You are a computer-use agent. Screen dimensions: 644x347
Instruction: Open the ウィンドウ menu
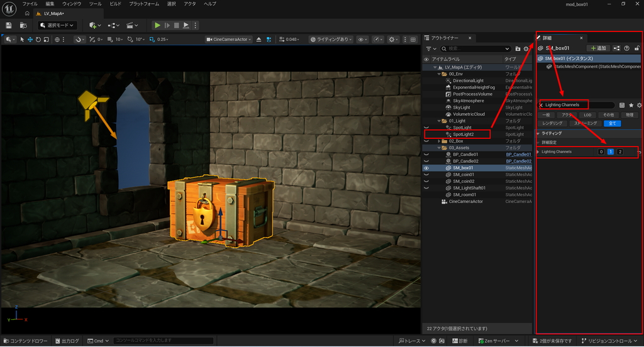point(72,4)
